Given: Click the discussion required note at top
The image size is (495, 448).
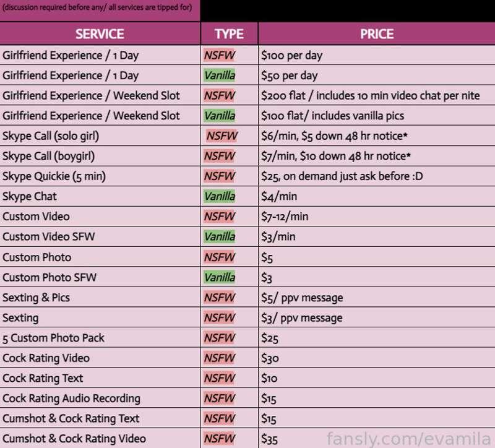Looking at the screenshot, I should (97, 7).
